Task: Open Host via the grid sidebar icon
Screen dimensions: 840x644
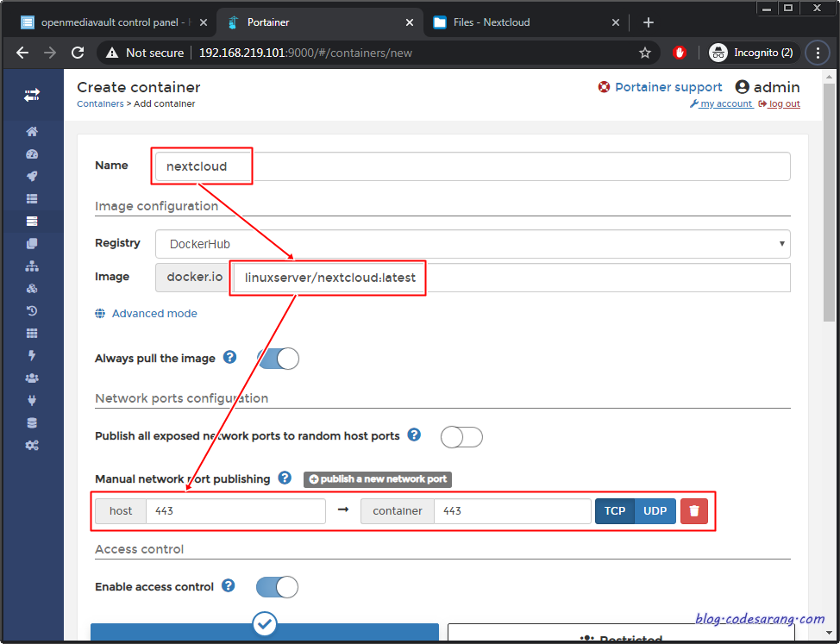Action: click(32, 333)
